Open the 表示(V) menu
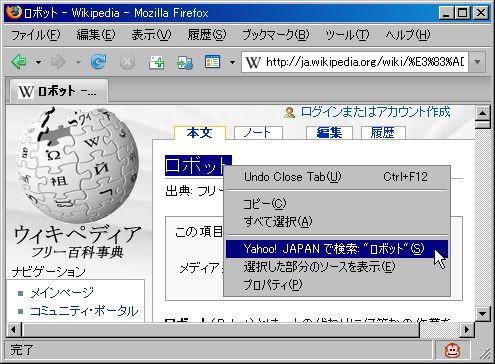The width and height of the screenshot is (495, 364). pos(151,35)
